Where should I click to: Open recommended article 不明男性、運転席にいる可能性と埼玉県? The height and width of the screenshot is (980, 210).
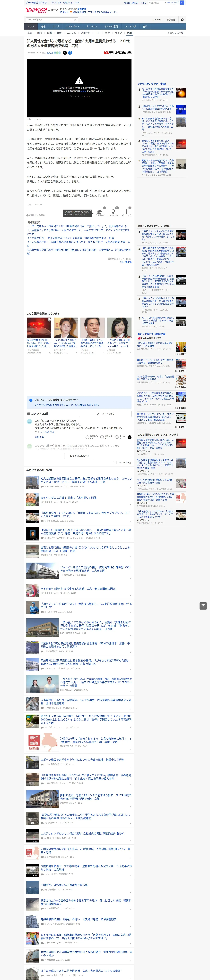[x=64, y=885]
